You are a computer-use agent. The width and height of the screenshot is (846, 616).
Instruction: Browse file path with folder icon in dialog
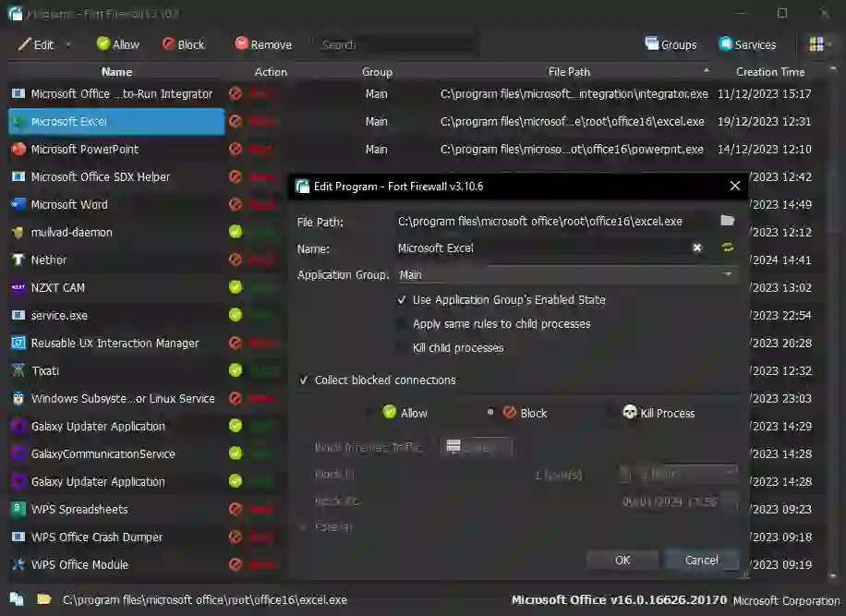tap(727, 221)
